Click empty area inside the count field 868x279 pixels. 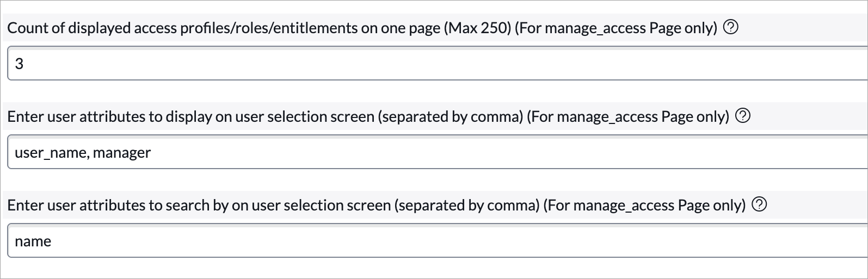[x=438, y=64]
